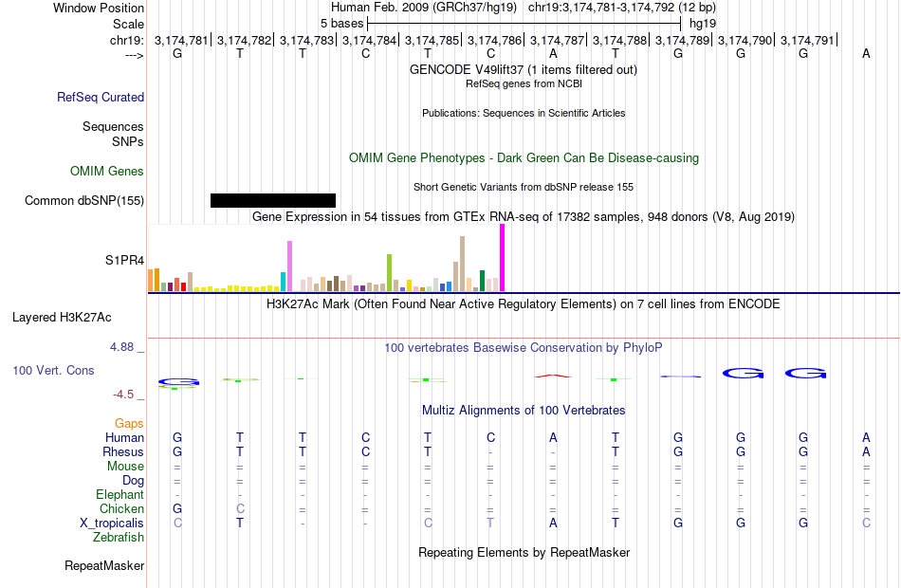Image resolution: width=901 pixels, height=588 pixels.
Task: Click the black dbSNP variant bar
Action: [273, 201]
